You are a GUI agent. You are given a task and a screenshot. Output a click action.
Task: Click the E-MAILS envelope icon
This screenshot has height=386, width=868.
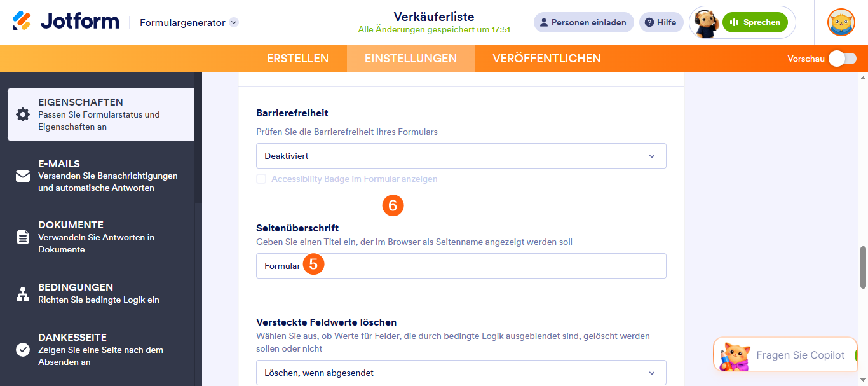pos(23,176)
